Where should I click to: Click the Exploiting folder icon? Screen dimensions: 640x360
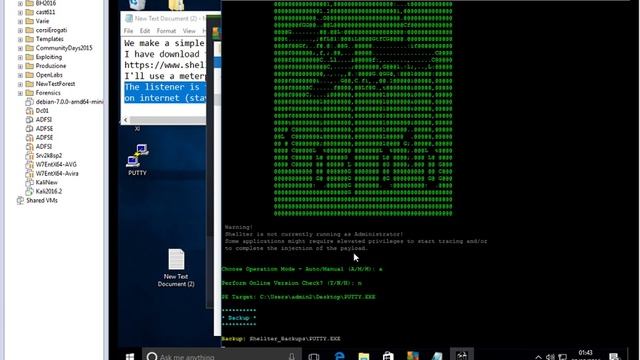(29, 57)
